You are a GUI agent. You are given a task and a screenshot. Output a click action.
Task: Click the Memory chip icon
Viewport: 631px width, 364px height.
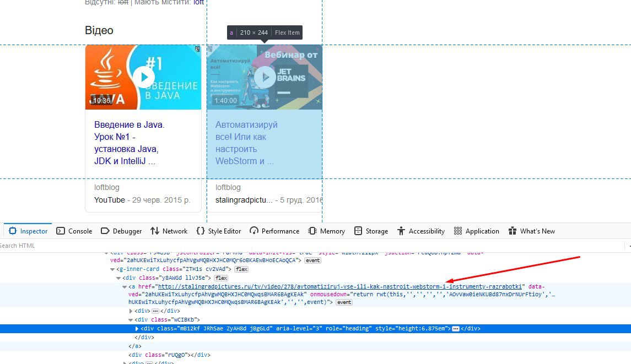(x=312, y=231)
